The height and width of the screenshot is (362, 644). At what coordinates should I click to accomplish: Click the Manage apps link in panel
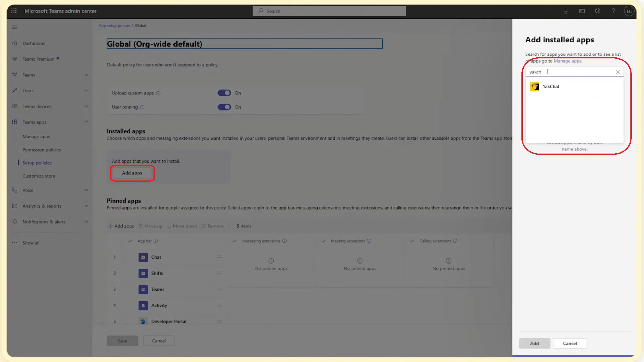[567, 61]
